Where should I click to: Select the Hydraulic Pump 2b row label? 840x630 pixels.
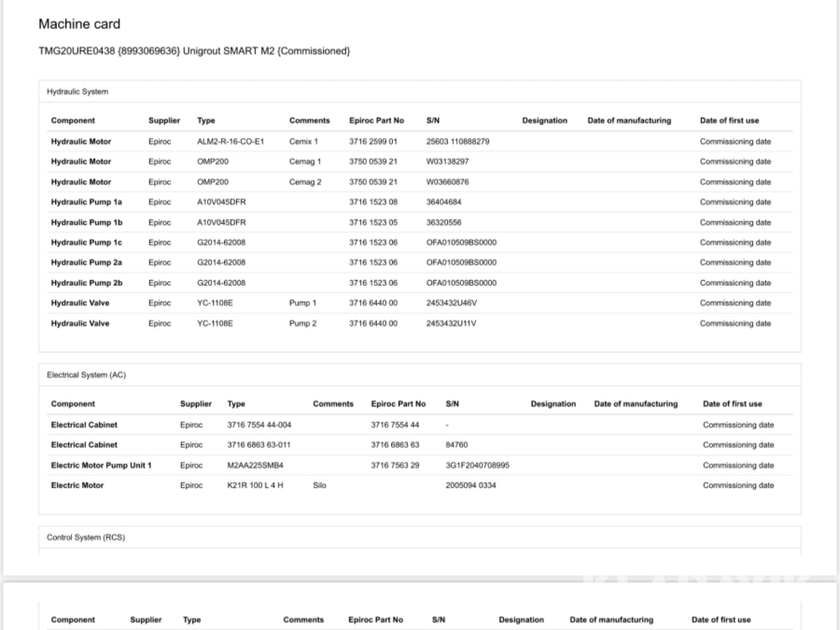click(x=86, y=283)
